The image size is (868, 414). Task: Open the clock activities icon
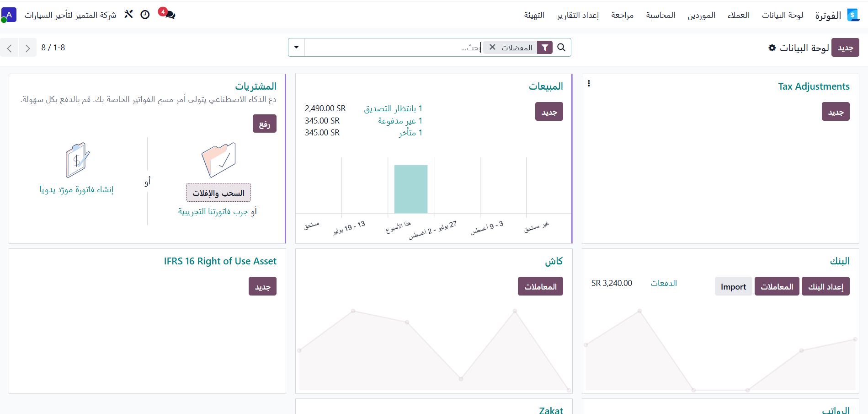click(145, 15)
